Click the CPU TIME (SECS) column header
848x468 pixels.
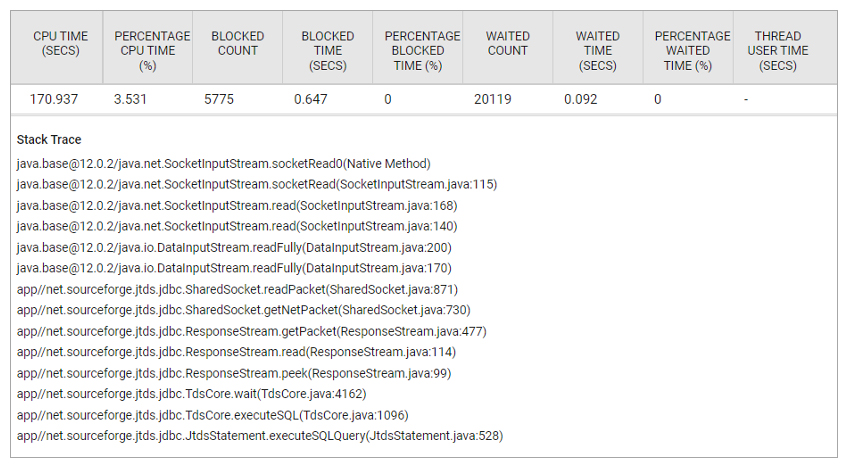[61, 43]
